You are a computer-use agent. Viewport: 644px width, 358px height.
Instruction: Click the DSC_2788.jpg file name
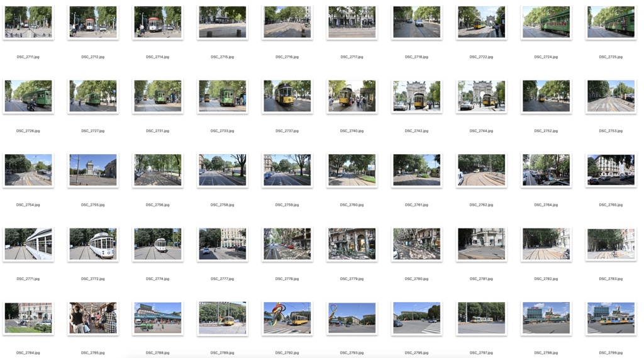(158, 353)
